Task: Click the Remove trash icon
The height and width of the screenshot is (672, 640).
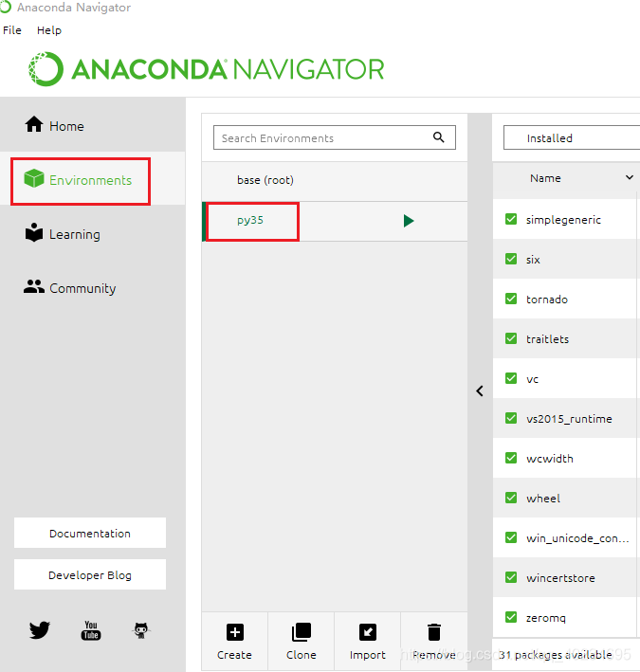Action: click(x=434, y=632)
